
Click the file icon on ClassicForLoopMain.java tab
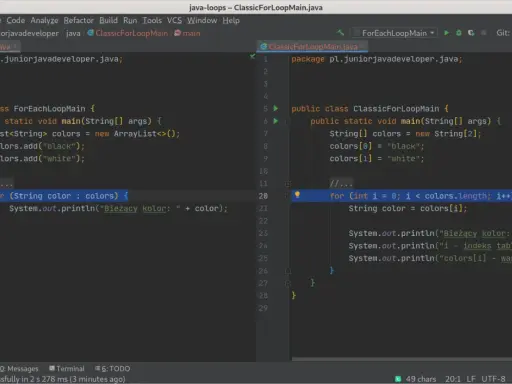click(263, 46)
